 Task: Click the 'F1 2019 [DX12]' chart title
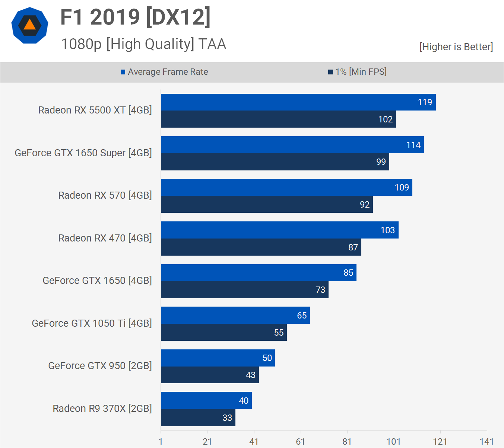click(136, 17)
